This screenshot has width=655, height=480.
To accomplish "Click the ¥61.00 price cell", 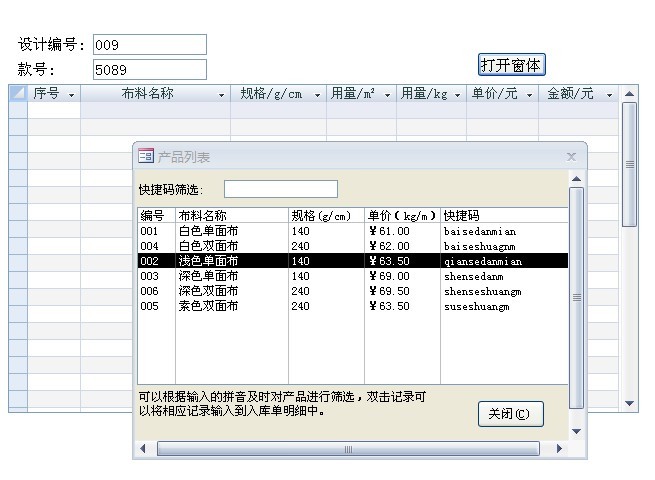I will point(389,231).
